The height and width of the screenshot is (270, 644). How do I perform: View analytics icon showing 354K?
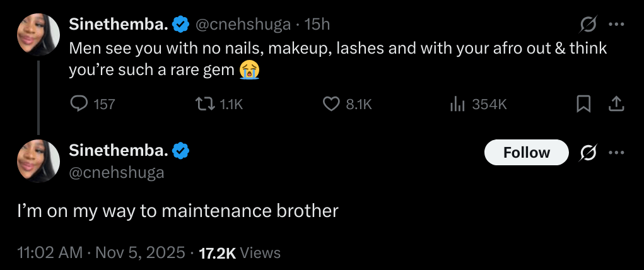coord(457,104)
